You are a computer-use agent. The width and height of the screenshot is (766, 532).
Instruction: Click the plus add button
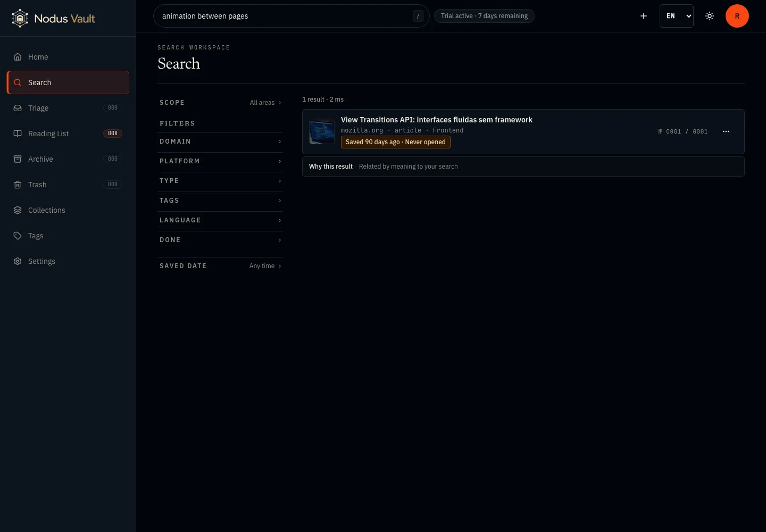click(x=644, y=16)
